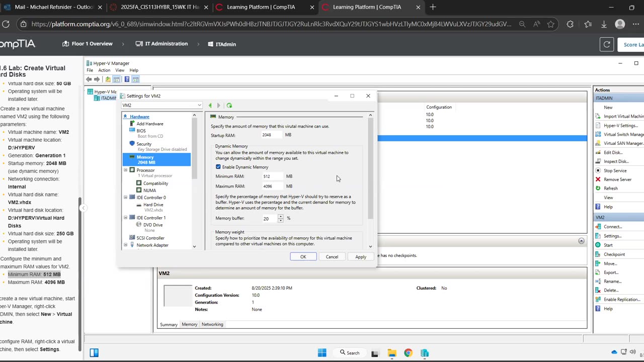Click the blue question mark Help toolbar icon

point(127,79)
